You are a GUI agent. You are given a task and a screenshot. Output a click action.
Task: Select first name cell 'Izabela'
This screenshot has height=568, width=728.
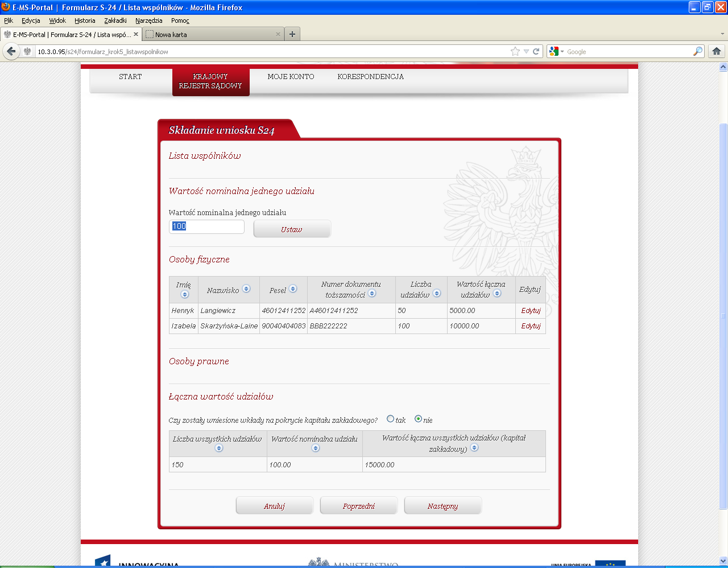tap(184, 326)
